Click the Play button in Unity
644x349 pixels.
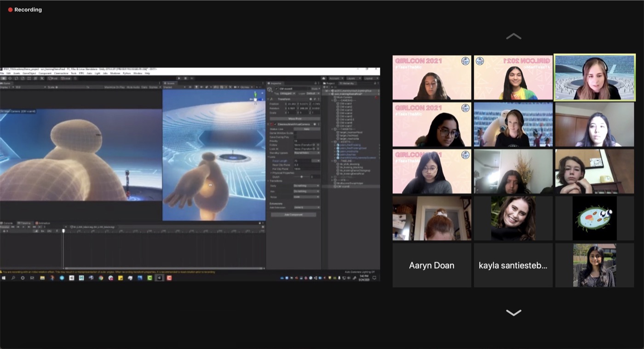click(x=179, y=78)
